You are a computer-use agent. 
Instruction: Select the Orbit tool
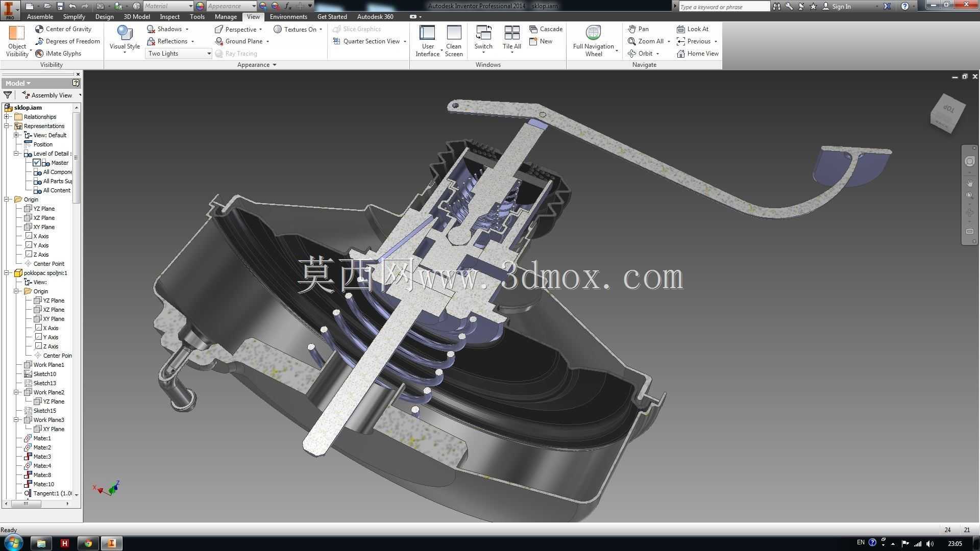(640, 54)
